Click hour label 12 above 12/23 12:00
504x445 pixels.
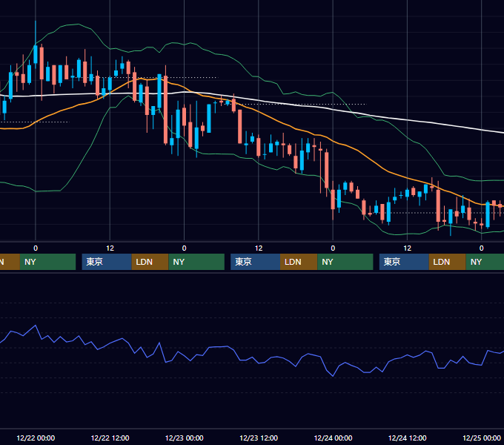259,248
